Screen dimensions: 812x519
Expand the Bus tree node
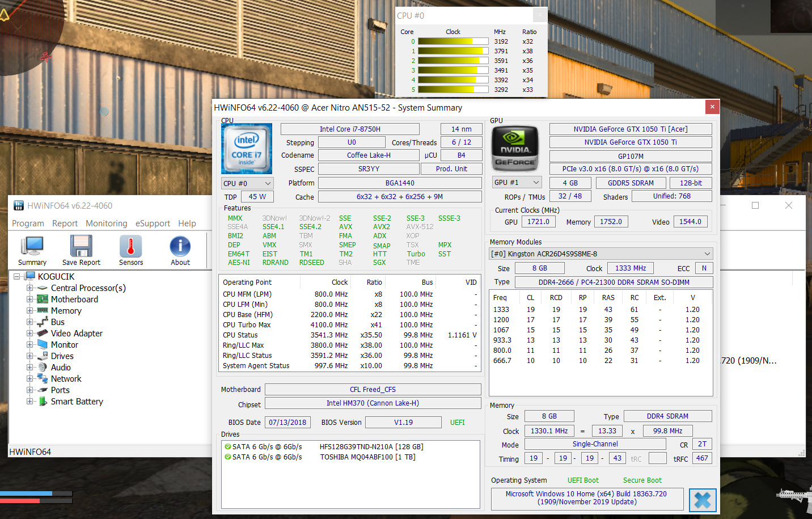tap(29, 322)
